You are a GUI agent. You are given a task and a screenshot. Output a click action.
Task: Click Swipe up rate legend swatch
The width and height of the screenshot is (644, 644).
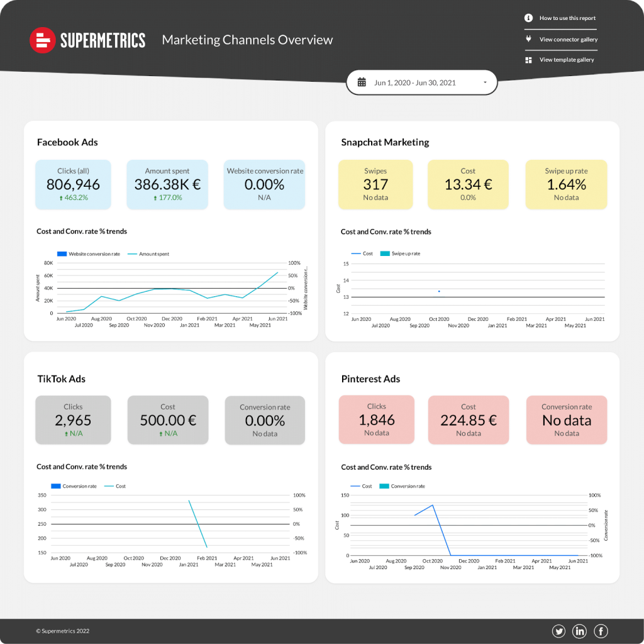[x=385, y=253]
